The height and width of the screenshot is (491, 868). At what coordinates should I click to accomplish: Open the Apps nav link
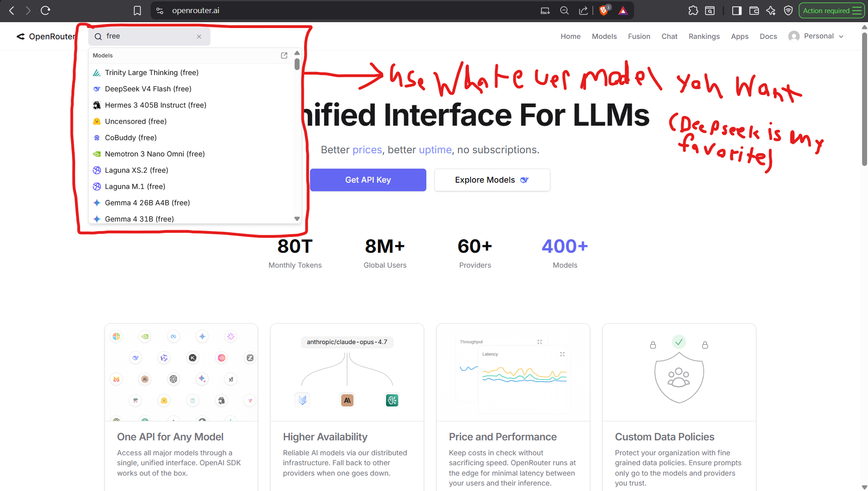pos(739,36)
